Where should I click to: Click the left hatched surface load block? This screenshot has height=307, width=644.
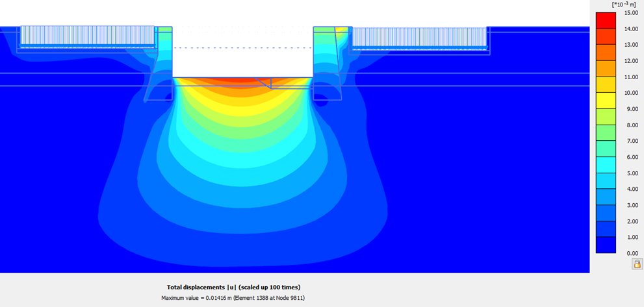[x=88, y=36]
